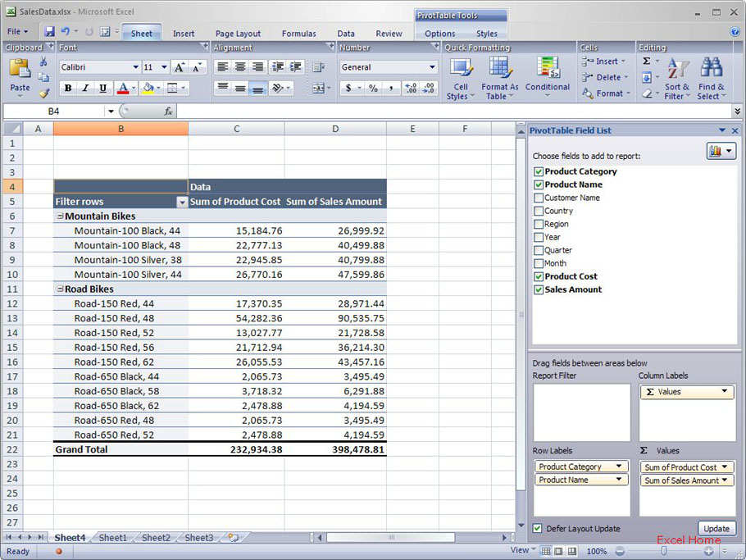Switch to the Page Layout tab
The image size is (746, 560).
tap(238, 34)
